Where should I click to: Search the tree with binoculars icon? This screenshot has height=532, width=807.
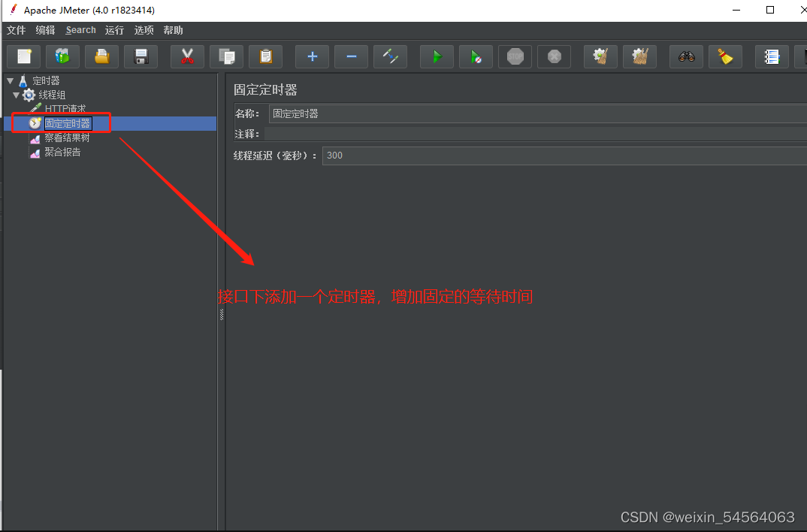(x=685, y=56)
